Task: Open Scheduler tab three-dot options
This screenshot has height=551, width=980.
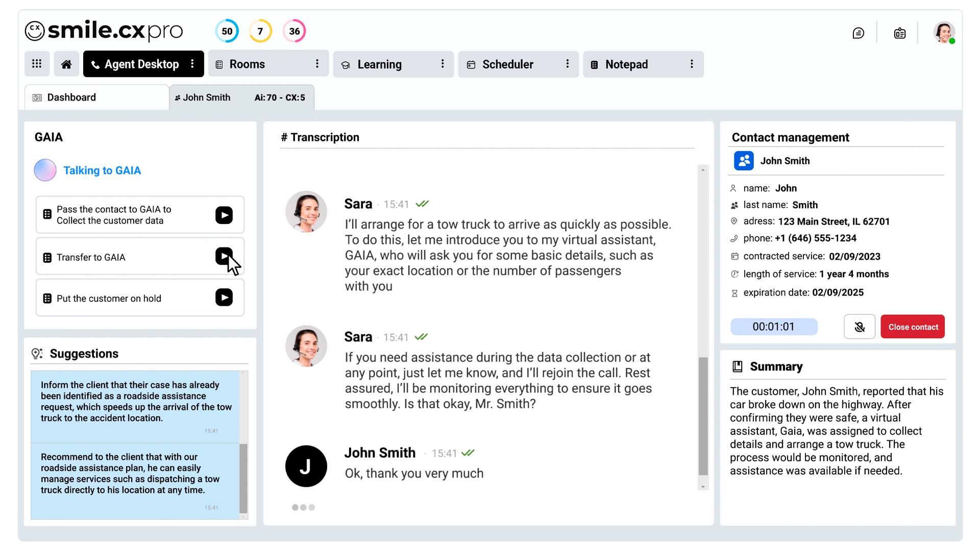Action: [x=567, y=64]
